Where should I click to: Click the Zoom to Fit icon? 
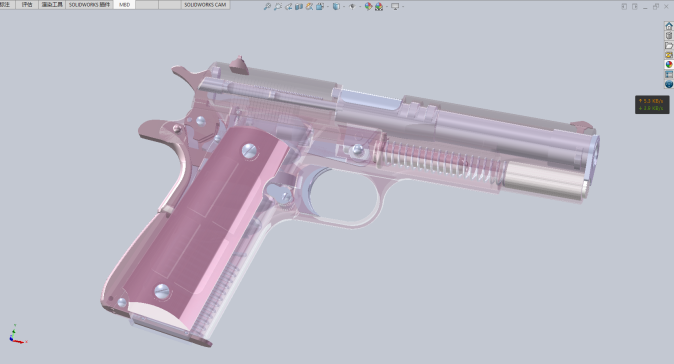267,6
